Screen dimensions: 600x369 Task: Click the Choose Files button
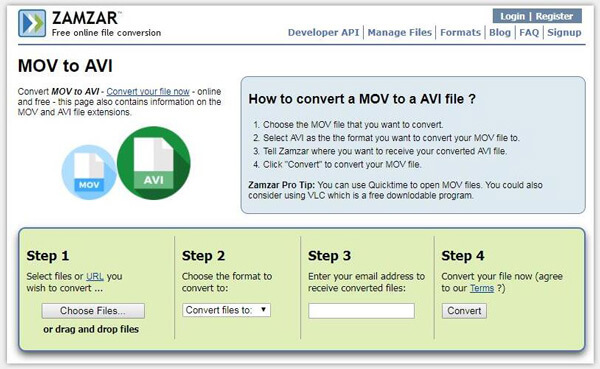(x=93, y=311)
